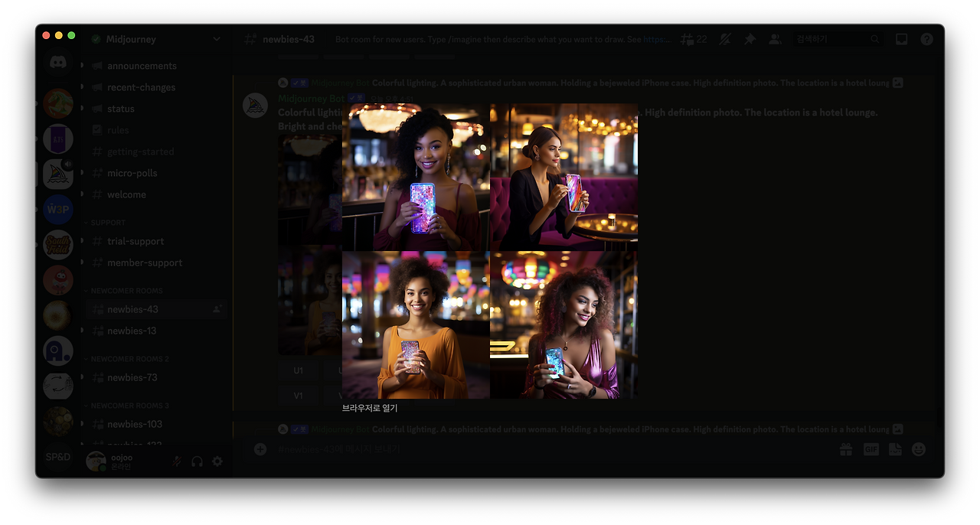The height and width of the screenshot is (525, 980).
Task: Click Midjourney Bot sailboat avatar
Action: [256, 106]
